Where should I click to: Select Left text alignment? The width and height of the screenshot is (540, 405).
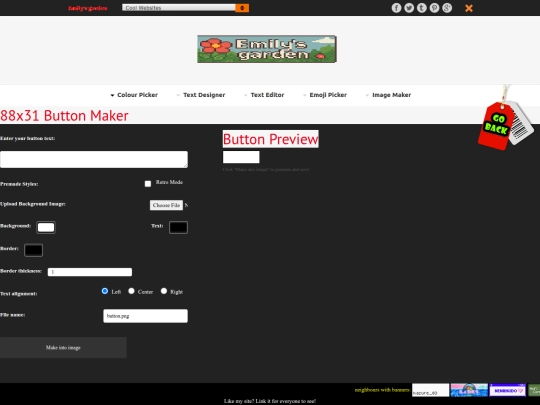[x=105, y=291]
